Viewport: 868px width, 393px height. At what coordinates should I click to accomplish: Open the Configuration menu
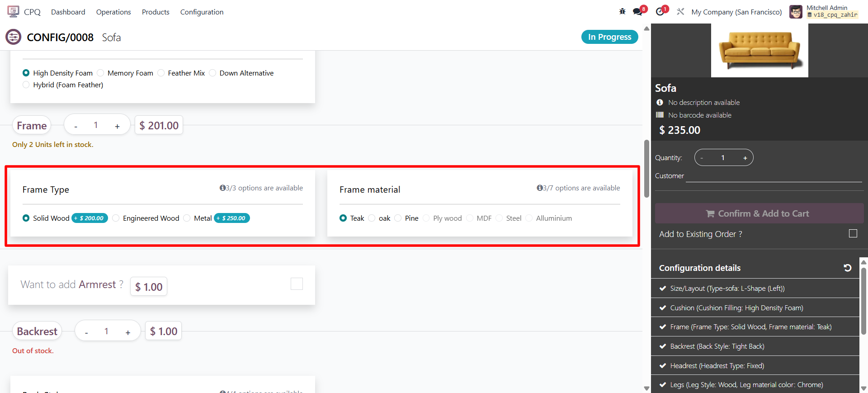(202, 12)
